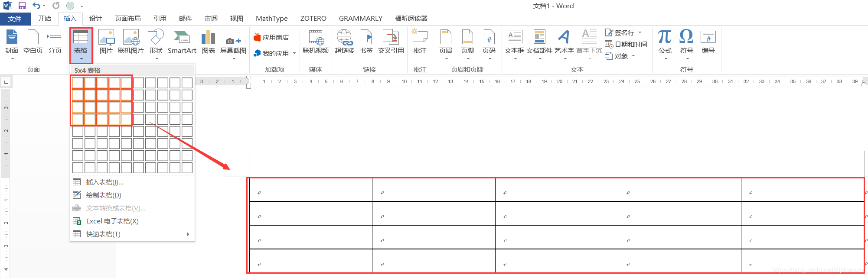The image size is (868, 278).
Task: Open the 页脚 footer menu
Action: (x=467, y=43)
